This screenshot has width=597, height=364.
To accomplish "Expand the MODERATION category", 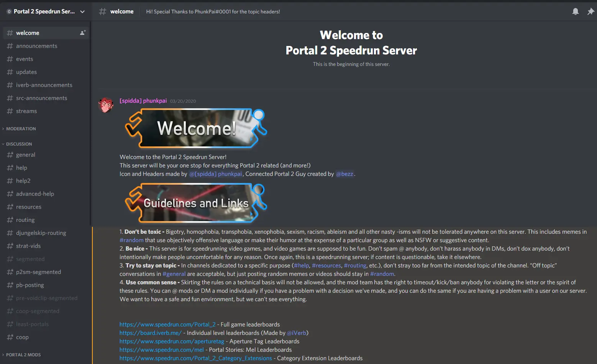I will point(21,128).
